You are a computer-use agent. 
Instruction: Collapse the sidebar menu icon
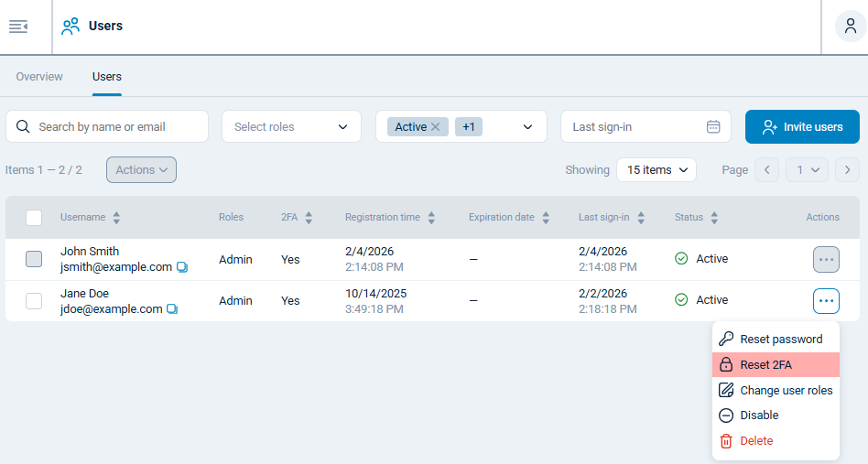pos(18,27)
